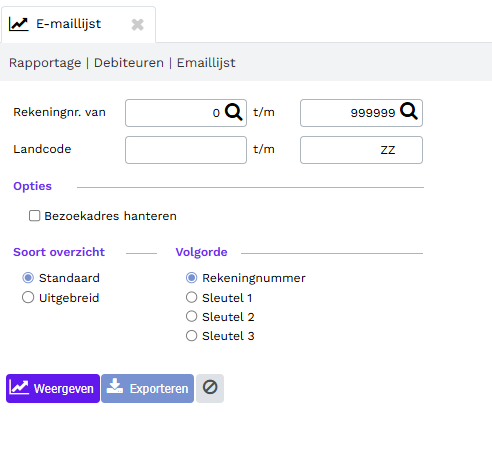The height and width of the screenshot is (472, 492).
Task: Choose Rekeningnummer as sort order
Action: (x=191, y=278)
